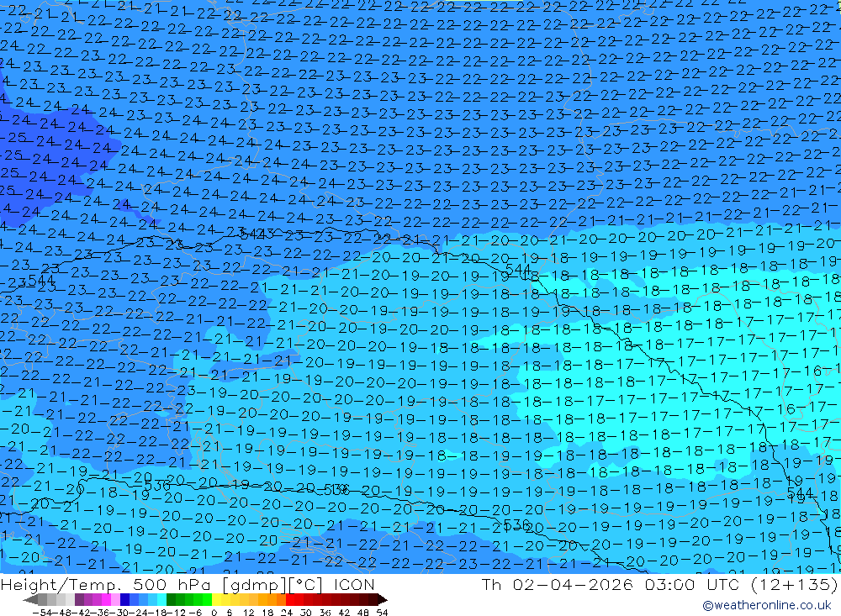The image size is (841, 616).
Task: Pick the bright red legend swatch
Action: click(290, 600)
